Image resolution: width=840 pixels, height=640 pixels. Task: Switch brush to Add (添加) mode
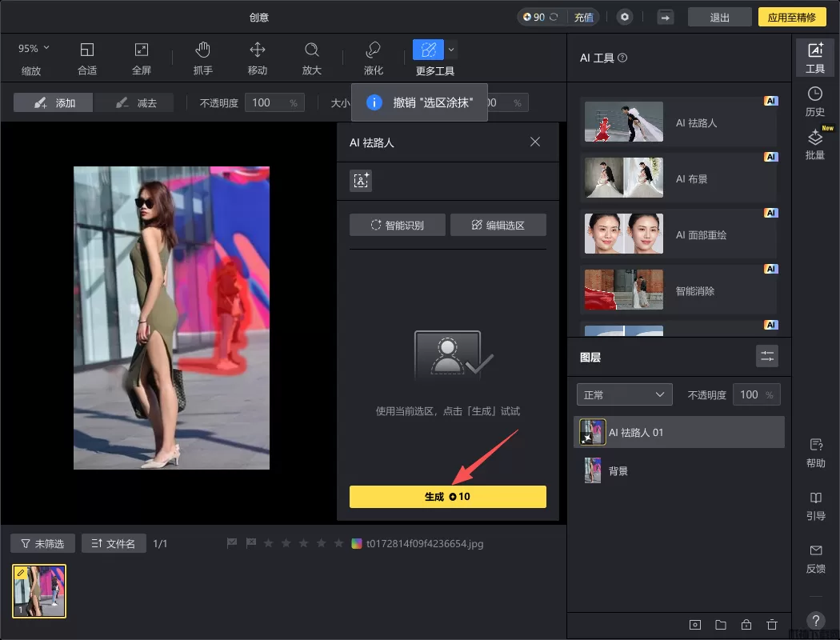click(54, 102)
